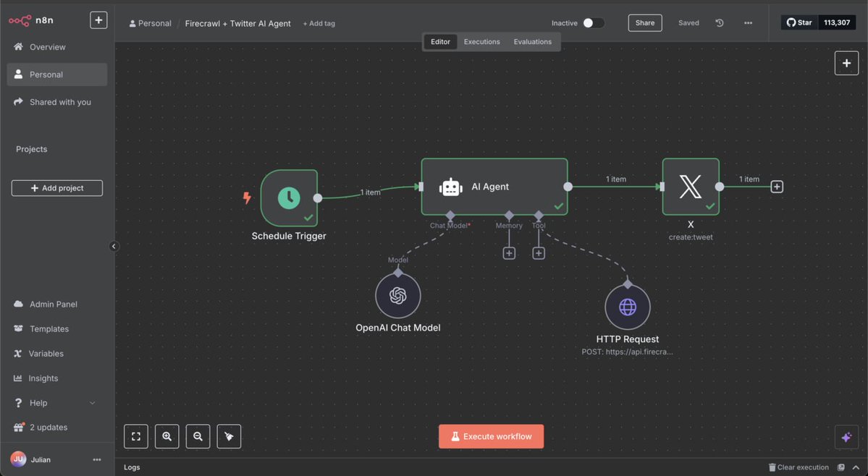Click Execute workflow button
Screen dimensions: 868x476
[491, 436]
